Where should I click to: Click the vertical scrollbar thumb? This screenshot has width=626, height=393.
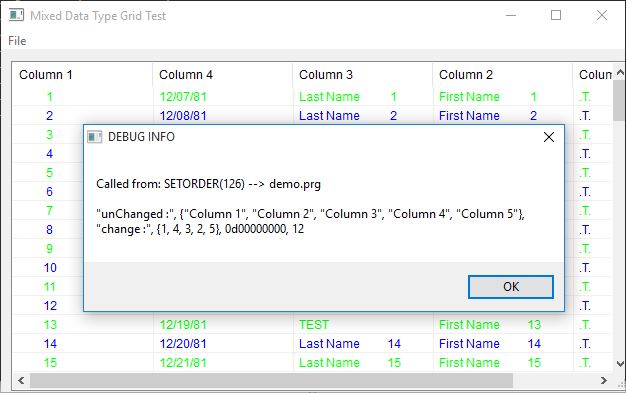point(620,100)
